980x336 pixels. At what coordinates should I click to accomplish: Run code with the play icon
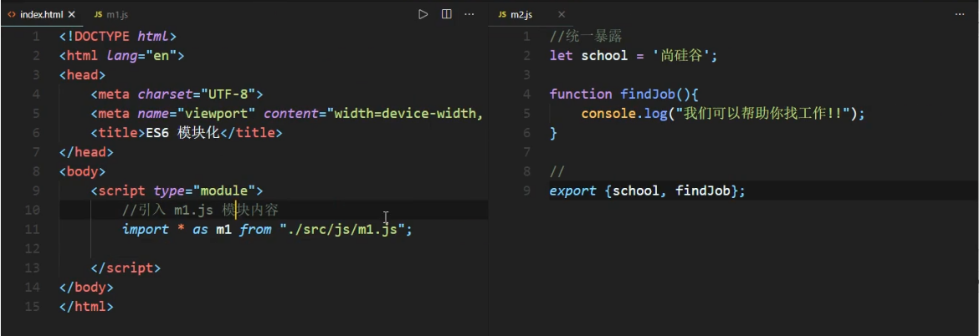[423, 13]
